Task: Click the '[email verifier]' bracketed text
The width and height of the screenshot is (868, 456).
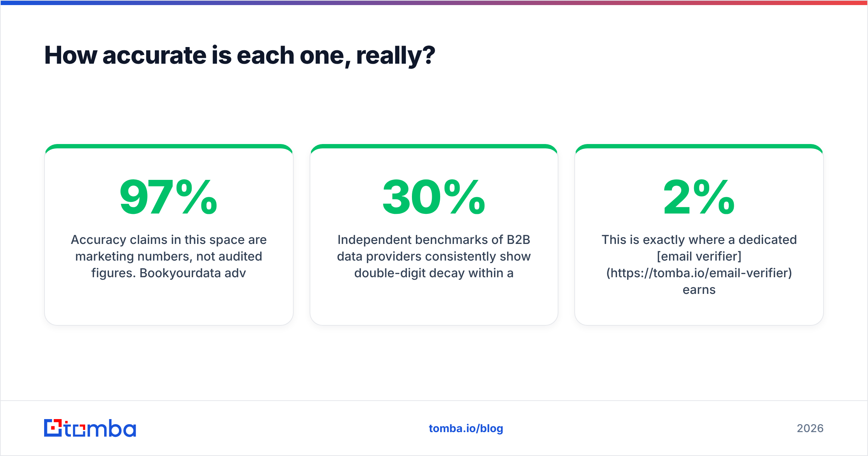Action: point(699,256)
